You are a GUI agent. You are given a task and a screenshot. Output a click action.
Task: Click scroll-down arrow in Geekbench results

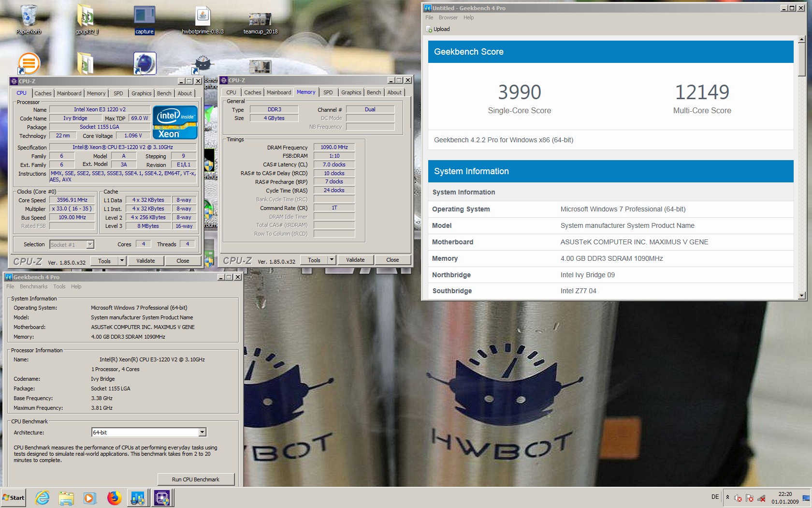coord(802,295)
